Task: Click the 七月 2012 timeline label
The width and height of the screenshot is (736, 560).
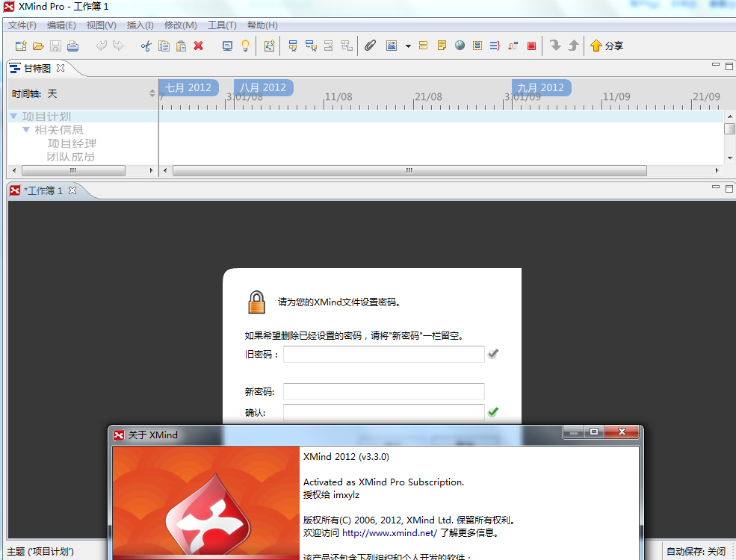Action: 189,87
